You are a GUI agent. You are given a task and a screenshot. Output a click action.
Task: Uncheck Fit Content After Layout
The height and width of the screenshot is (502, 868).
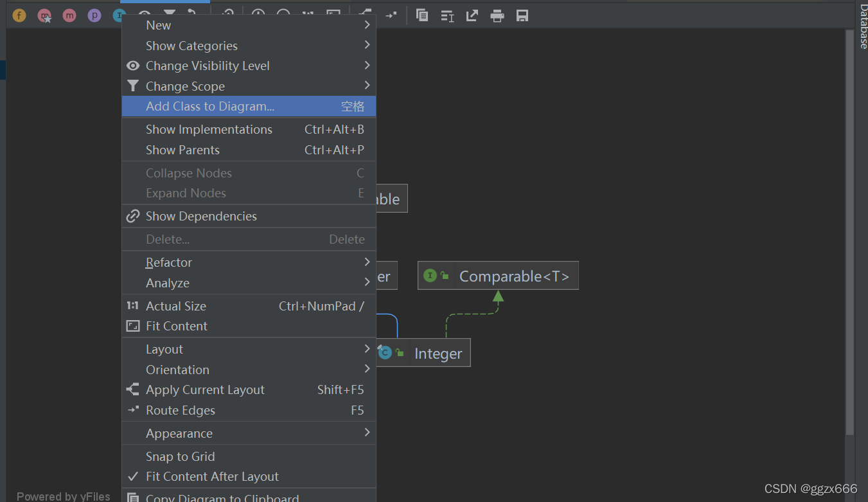coord(249,476)
